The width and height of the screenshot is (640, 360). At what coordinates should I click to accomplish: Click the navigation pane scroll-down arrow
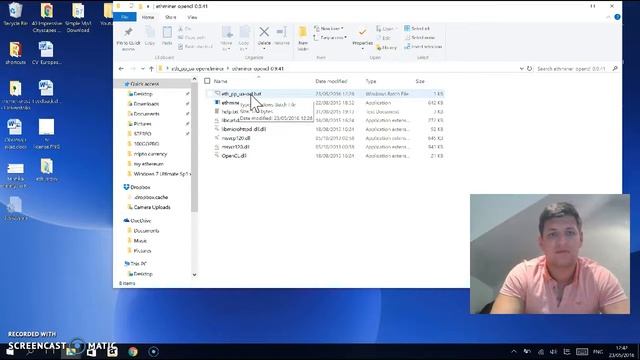click(x=194, y=275)
